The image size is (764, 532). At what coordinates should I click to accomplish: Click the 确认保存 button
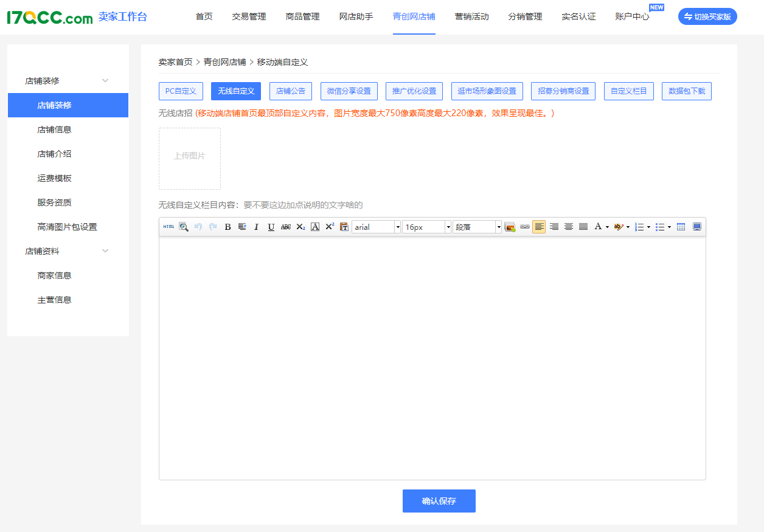(439, 501)
